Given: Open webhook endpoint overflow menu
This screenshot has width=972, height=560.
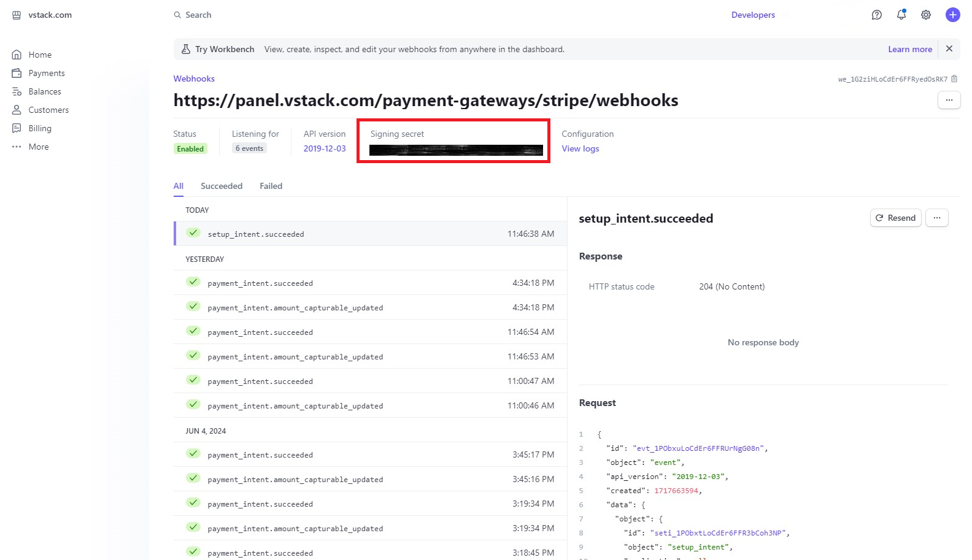Looking at the screenshot, I should [x=949, y=100].
